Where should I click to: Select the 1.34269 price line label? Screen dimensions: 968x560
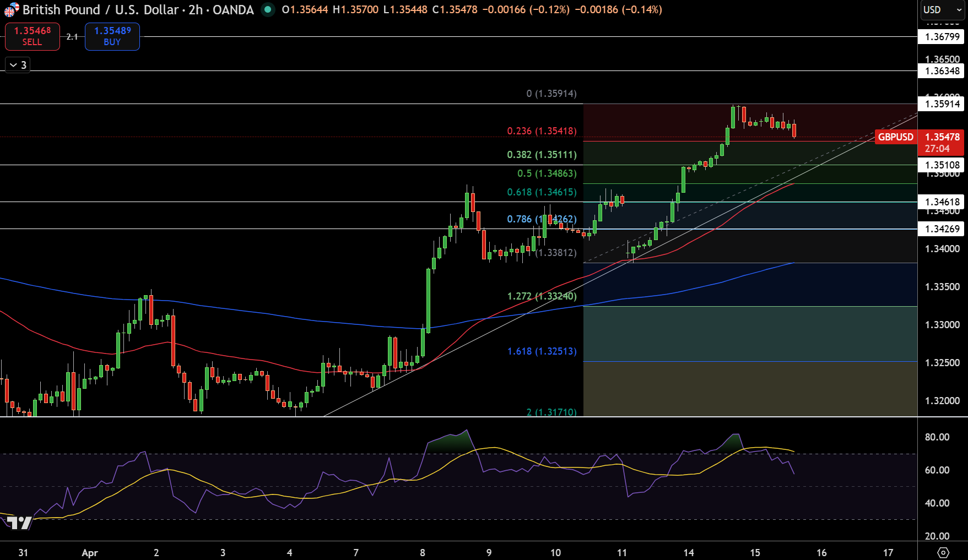[x=942, y=229]
